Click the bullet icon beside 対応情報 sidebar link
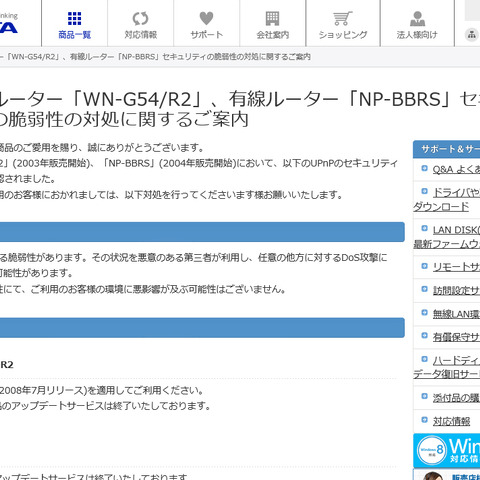This screenshot has width=480, height=480. click(424, 420)
